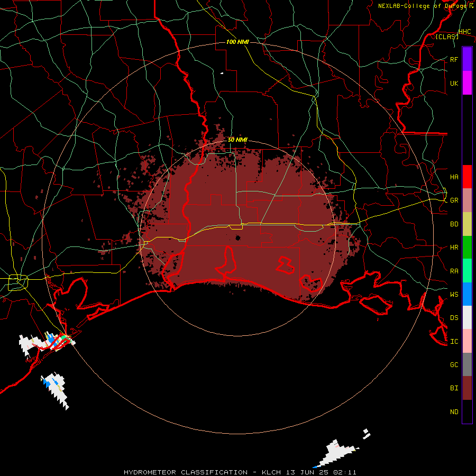Click the "NEXLAB-College of DuPage" credit text

pyautogui.click(x=422, y=6)
